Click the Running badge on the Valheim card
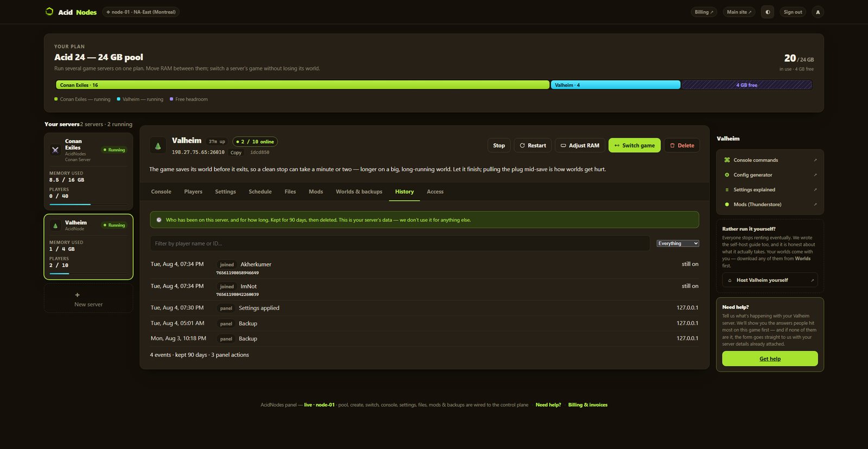 pos(114,225)
